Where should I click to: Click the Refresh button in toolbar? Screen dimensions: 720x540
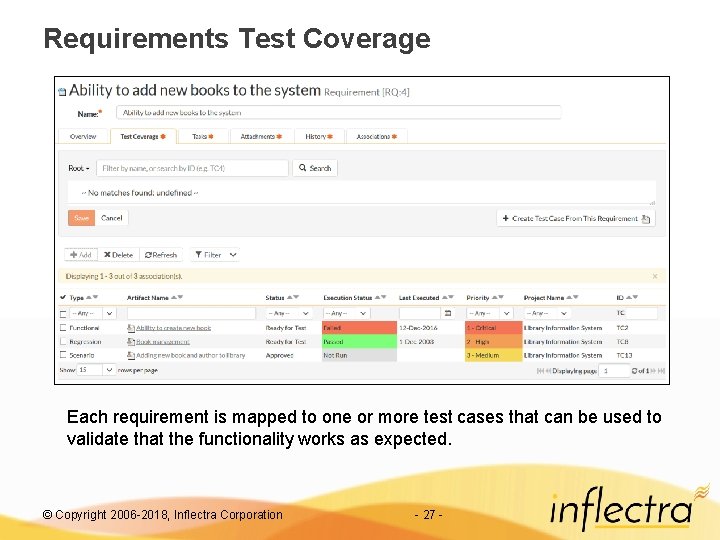tap(161, 254)
